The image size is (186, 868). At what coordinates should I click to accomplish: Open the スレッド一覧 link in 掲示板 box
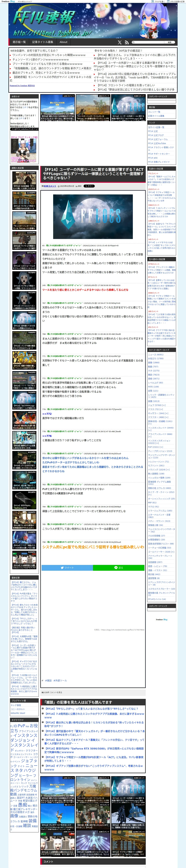click(154, 112)
